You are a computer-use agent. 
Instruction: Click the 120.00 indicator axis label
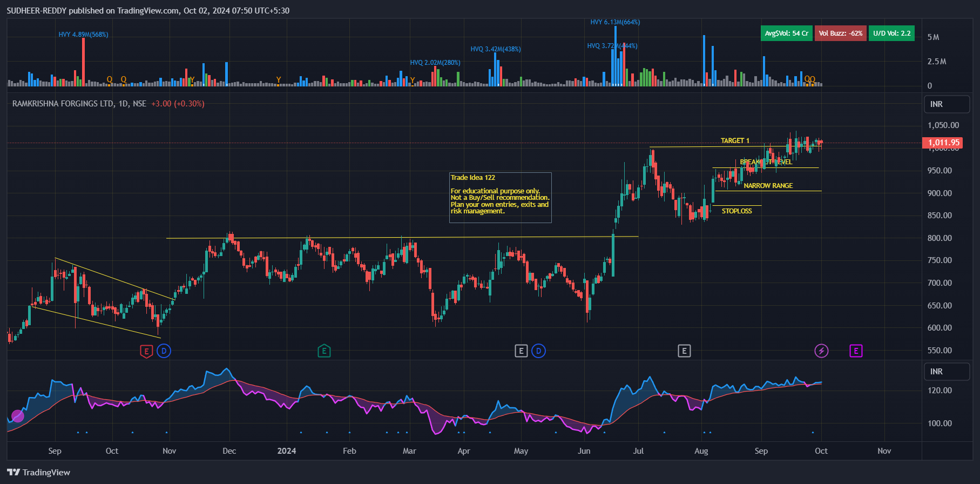pyautogui.click(x=940, y=391)
